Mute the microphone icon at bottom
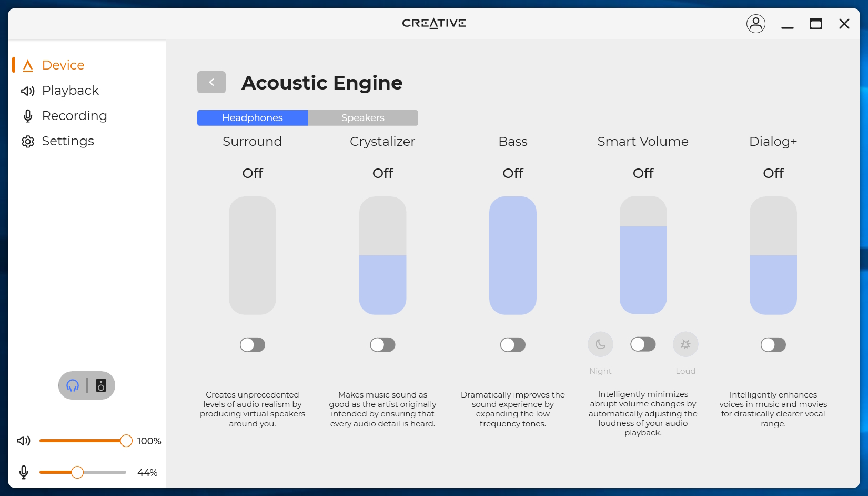 pos(24,472)
